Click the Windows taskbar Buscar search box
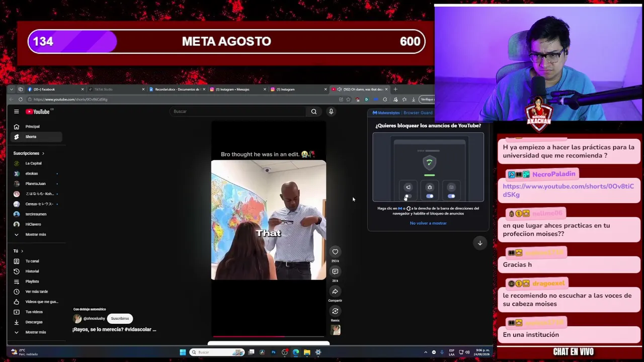Image resolution: width=644 pixels, height=362 pixels. [x=217, y=352]
